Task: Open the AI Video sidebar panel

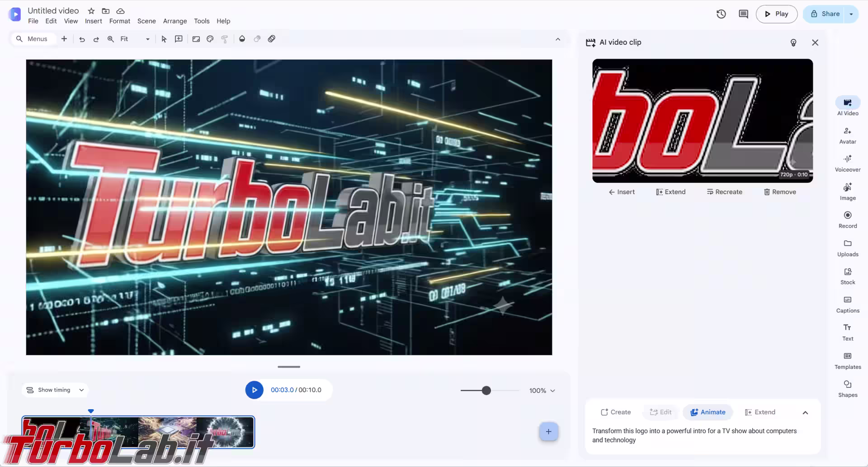Action: click(848, 107)
